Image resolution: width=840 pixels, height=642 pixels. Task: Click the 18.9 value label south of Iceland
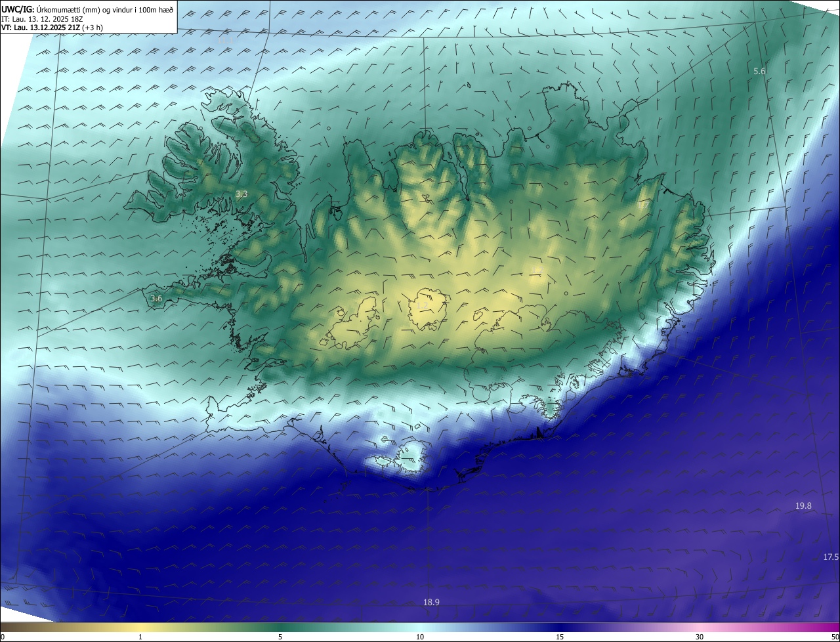coord(431,602)
